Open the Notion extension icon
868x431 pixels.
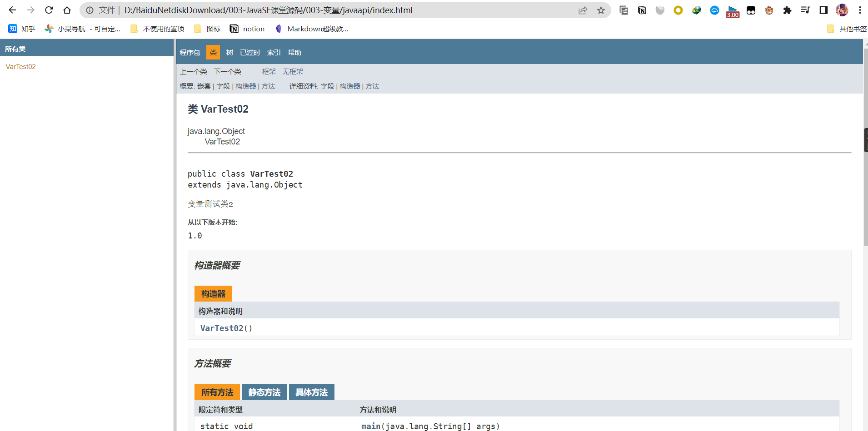click(642, 10)
